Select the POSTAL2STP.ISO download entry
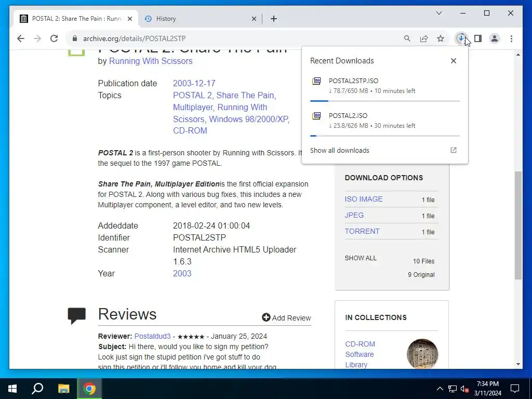This screenshot has height=399, width=532. tap(385, 86)
